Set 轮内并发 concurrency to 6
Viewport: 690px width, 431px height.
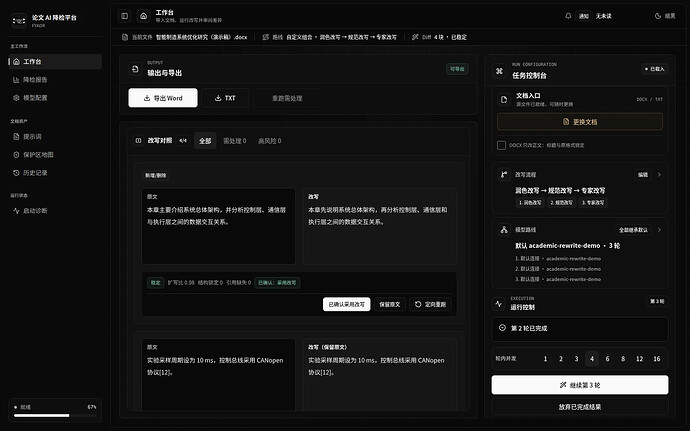tap(607, 359)
